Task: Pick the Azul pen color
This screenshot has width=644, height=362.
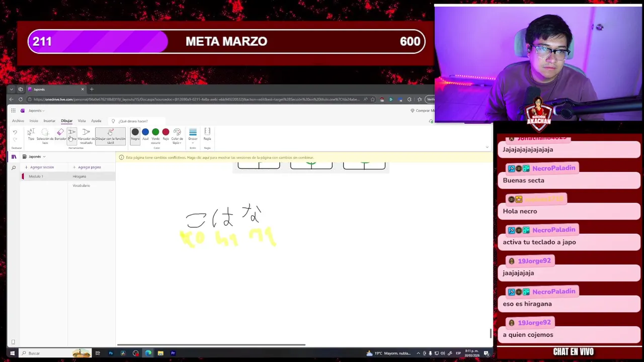Action: (145, 134)
